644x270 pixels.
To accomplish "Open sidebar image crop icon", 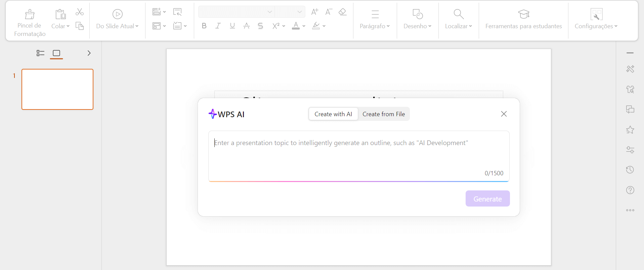I will (630, 89).
